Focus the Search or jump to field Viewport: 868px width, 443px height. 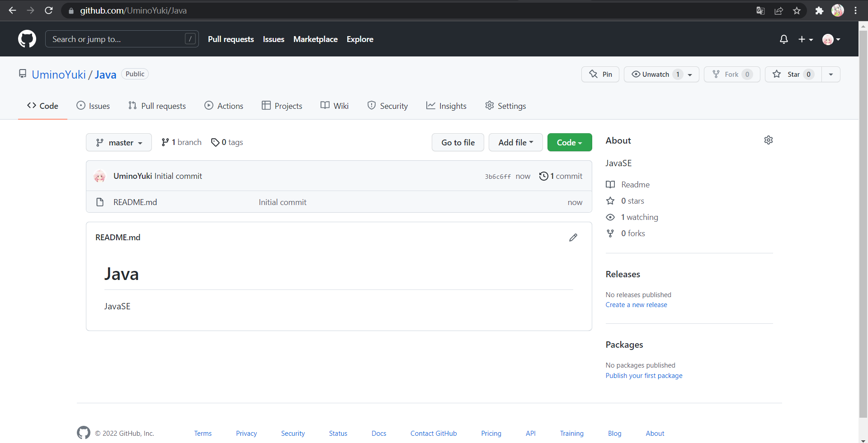click(x=122, y=39)
